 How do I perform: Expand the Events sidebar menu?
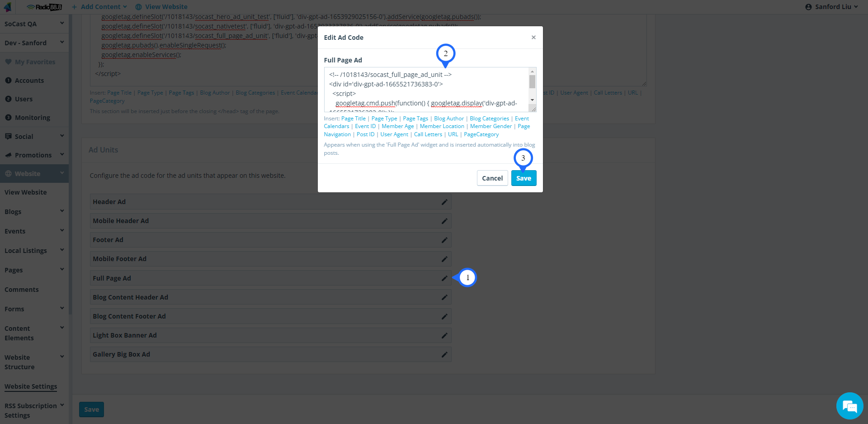click(x=34, y=231)
